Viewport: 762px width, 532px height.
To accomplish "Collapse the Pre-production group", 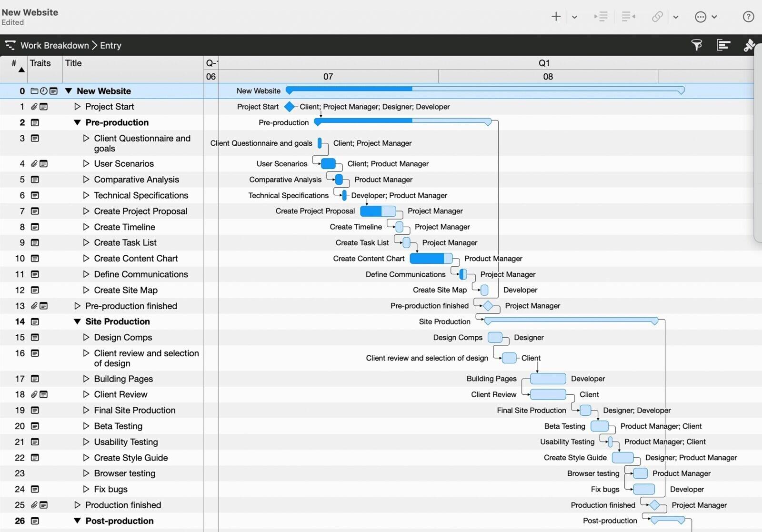I will (x=78, y=122).
